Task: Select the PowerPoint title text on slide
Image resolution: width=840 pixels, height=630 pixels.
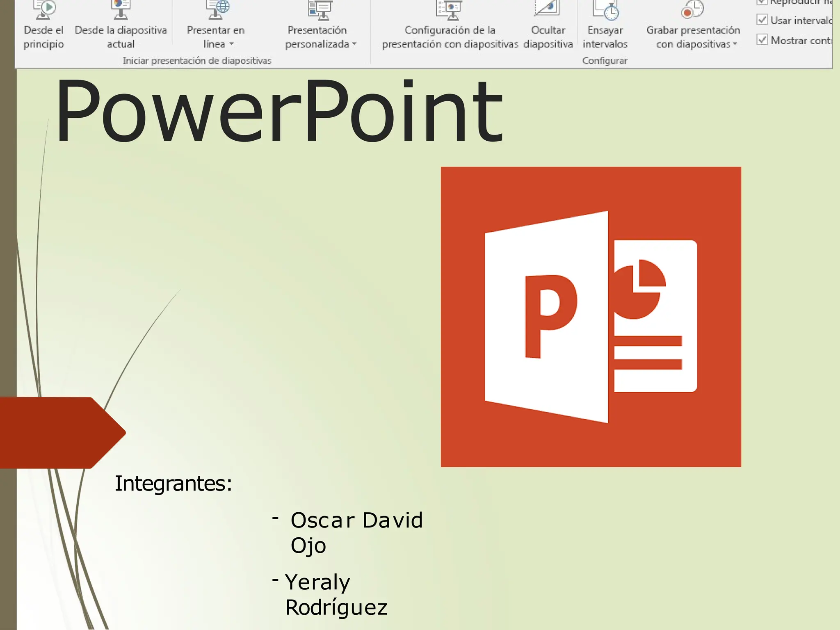Action: click(279, 111)
